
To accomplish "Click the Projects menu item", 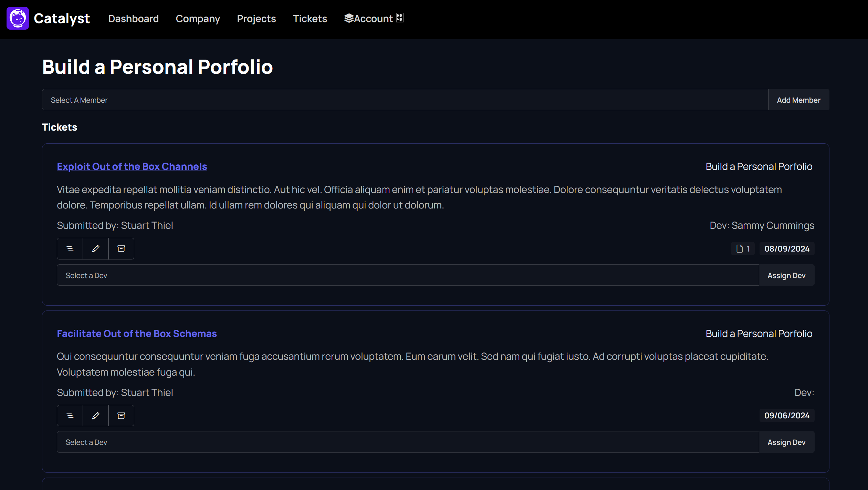I will click(257, 19).
